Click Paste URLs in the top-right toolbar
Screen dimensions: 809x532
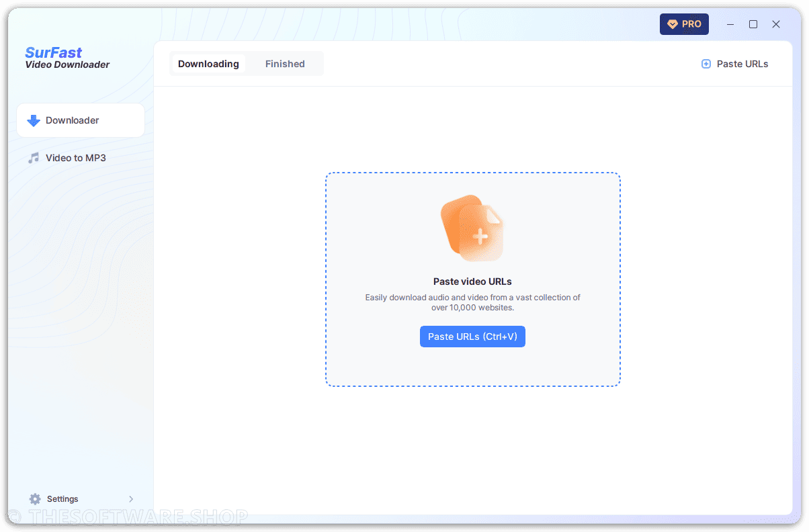tap(734, 64)
